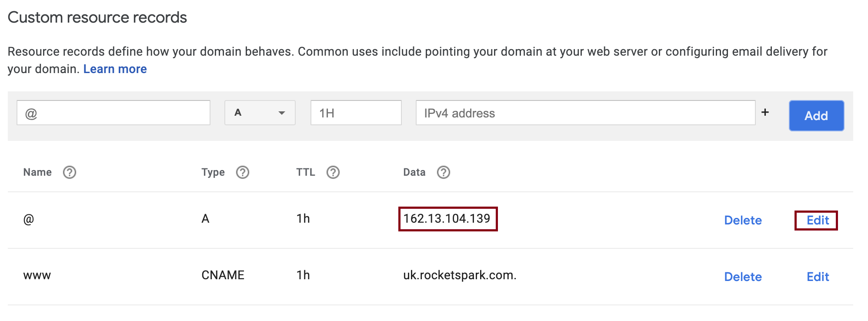
Task: Select the uk.rocketspark.com. data value
Action: (x=460, y=275)
